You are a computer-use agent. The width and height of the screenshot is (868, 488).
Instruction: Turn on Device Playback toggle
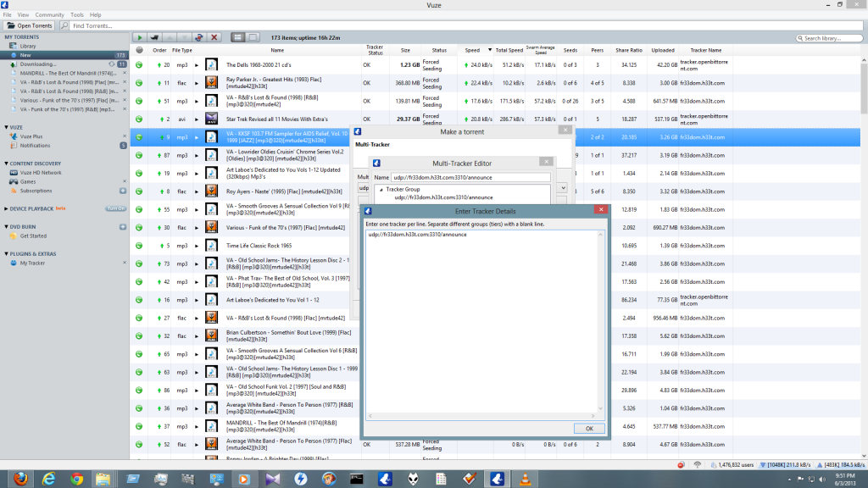pyautogui.click(x=115, y=208)
